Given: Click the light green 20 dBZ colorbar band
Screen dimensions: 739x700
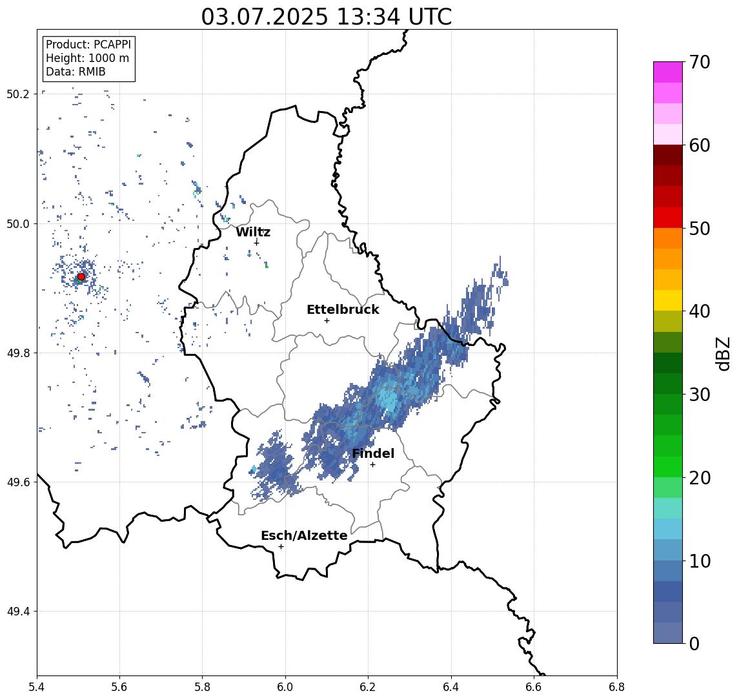Looking at the screenshot, I should 668,488.
